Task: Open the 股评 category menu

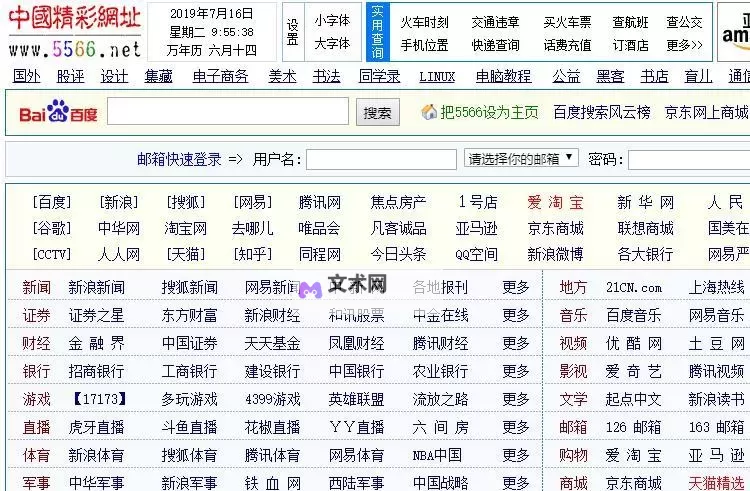Action: coord(70,76)
